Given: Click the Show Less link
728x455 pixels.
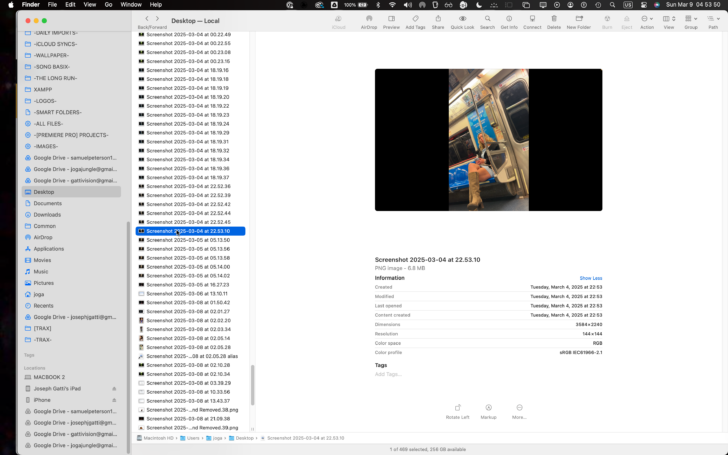Looking at the screenshot, I should pyautogui.click(x=591, y=278).
